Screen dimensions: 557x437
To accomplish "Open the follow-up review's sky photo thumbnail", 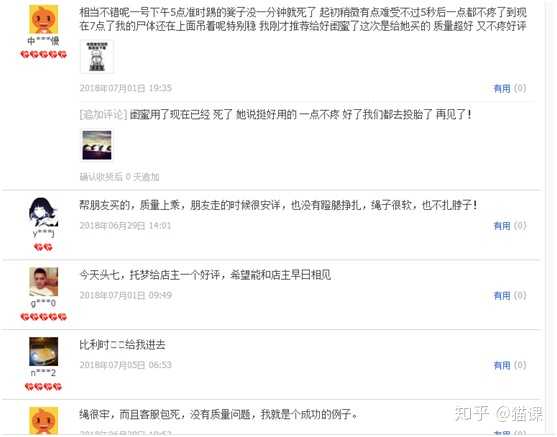I will pos(97,145).
